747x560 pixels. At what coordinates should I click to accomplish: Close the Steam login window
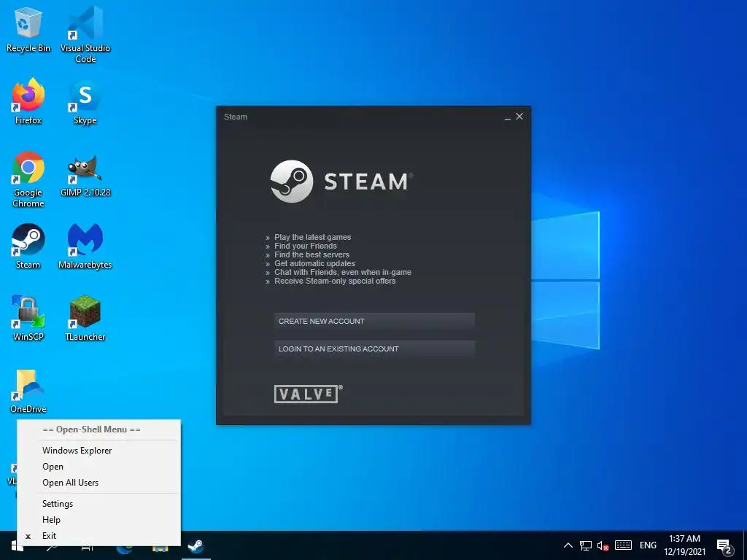click(x=519, y=116)
